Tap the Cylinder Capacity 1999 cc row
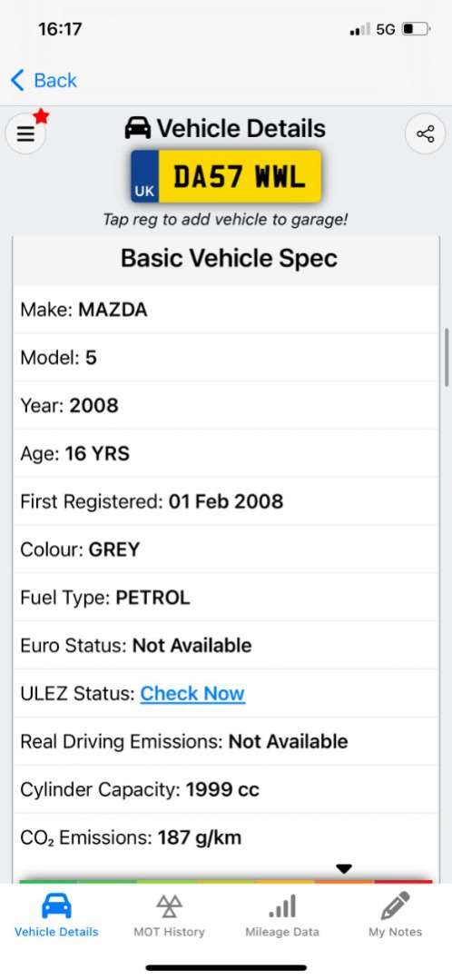 tap(226, 789)
